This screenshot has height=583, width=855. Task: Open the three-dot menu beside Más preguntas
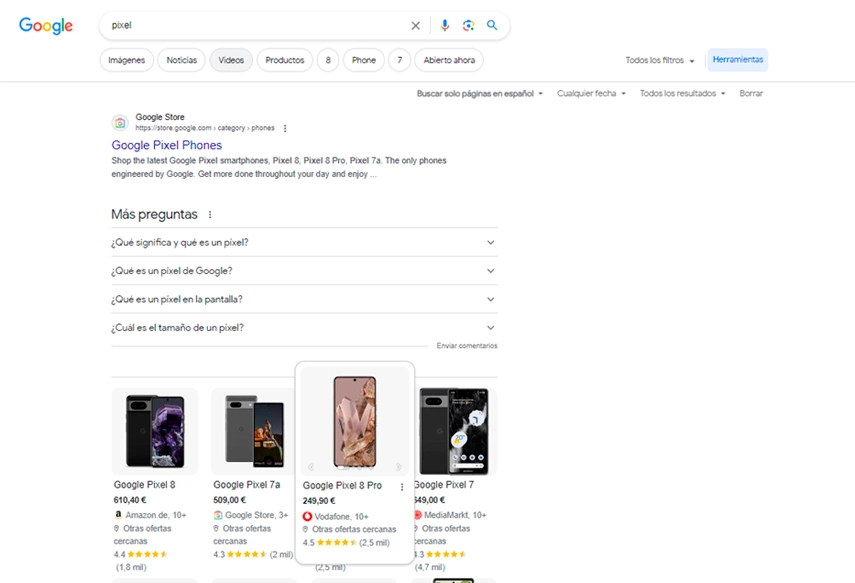coord(210,214)
